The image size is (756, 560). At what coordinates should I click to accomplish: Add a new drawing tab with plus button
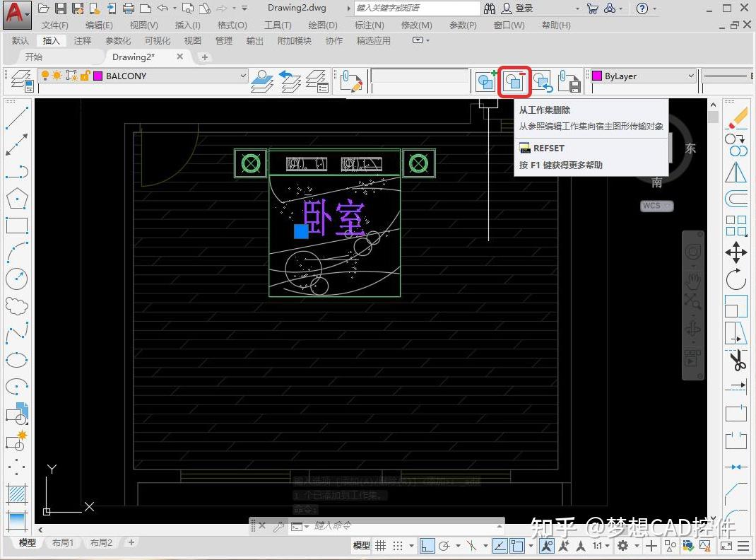(x=204, y=57)
